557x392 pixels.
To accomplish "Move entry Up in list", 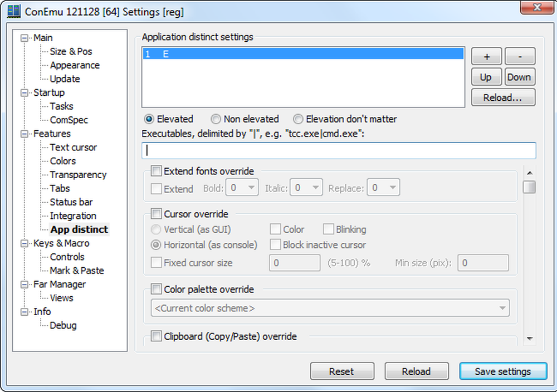I will 486,77.
